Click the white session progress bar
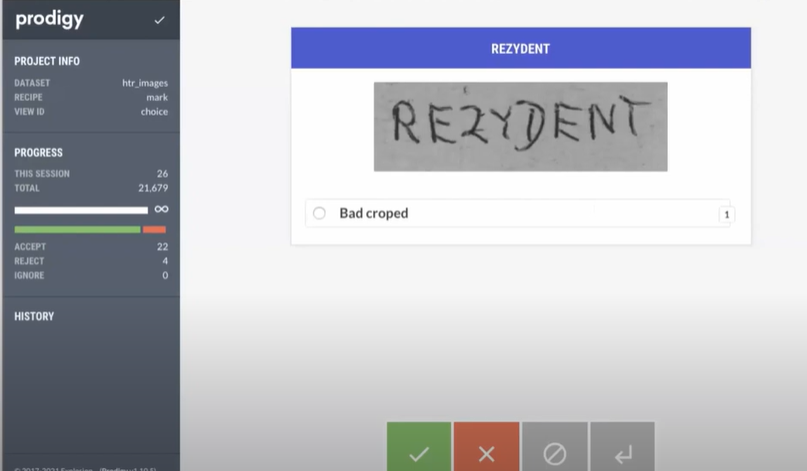The height and width of the screenshot is (471, 807). pos(81,210)
